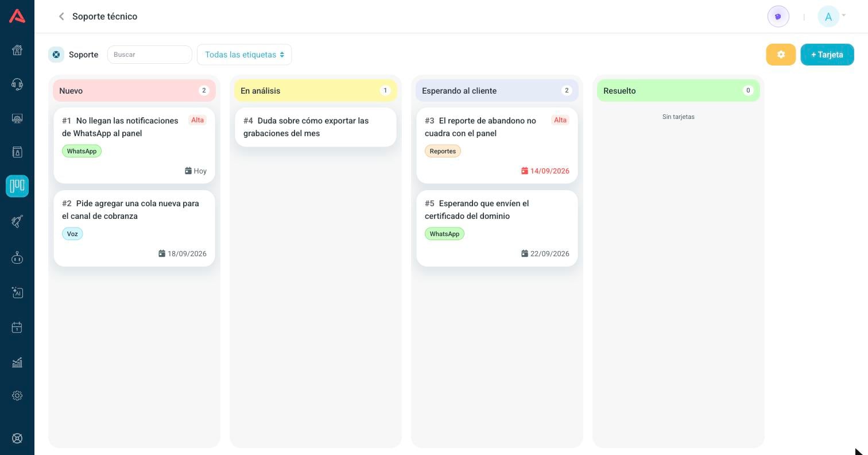The image size is (868, 455).
Task: Expand the Todas las etiquetas dropdown
Action: (x=245, y=55)
